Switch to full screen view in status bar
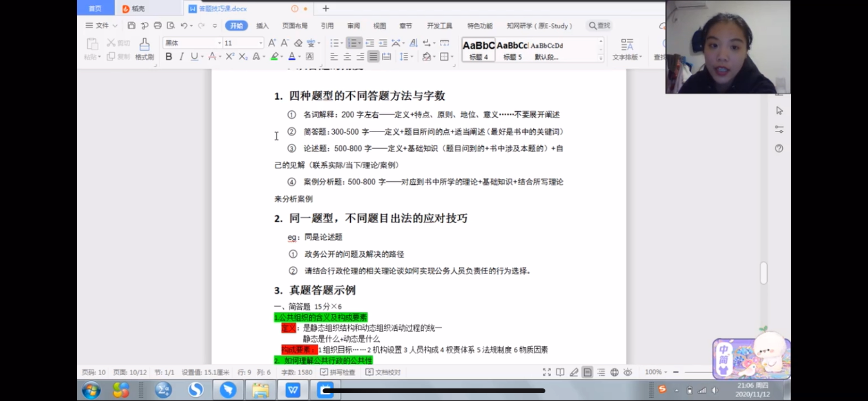This screenshot has width=868, height=401. click(547, 372)
